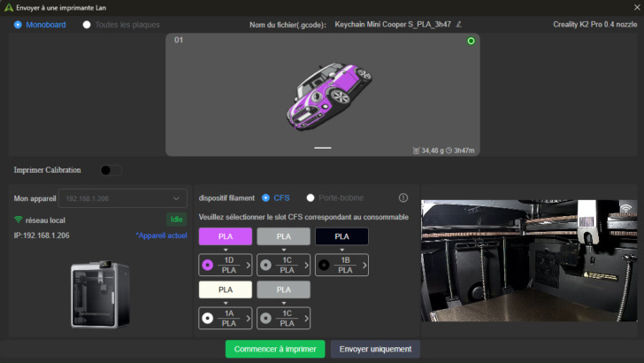Click the printer camera live view
644x363 pixels.
(529, 260)
